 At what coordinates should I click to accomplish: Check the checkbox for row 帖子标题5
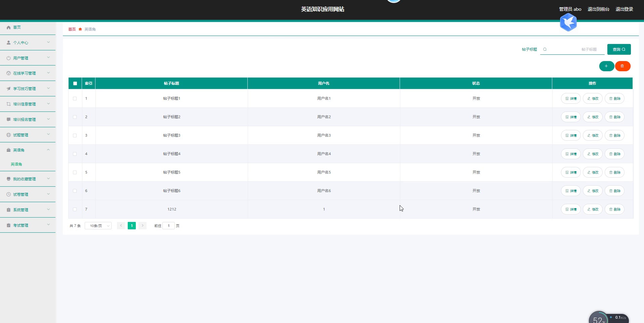click(x=75, y=172)
